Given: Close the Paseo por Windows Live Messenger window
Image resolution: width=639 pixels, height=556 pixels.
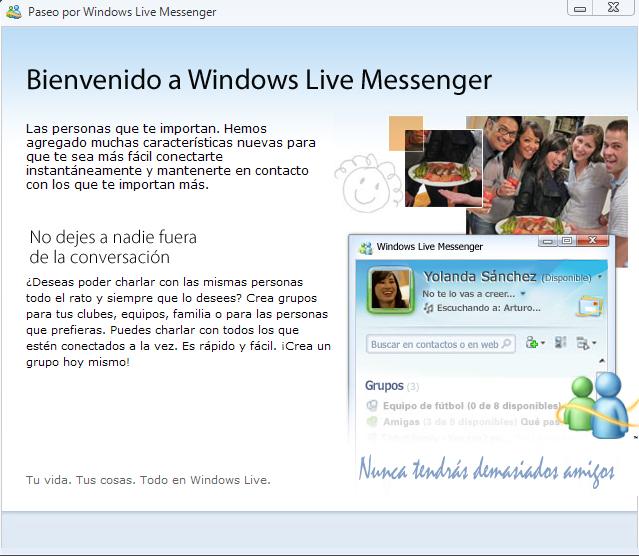Looking at the screenshot, I should [x=612, y=9].
